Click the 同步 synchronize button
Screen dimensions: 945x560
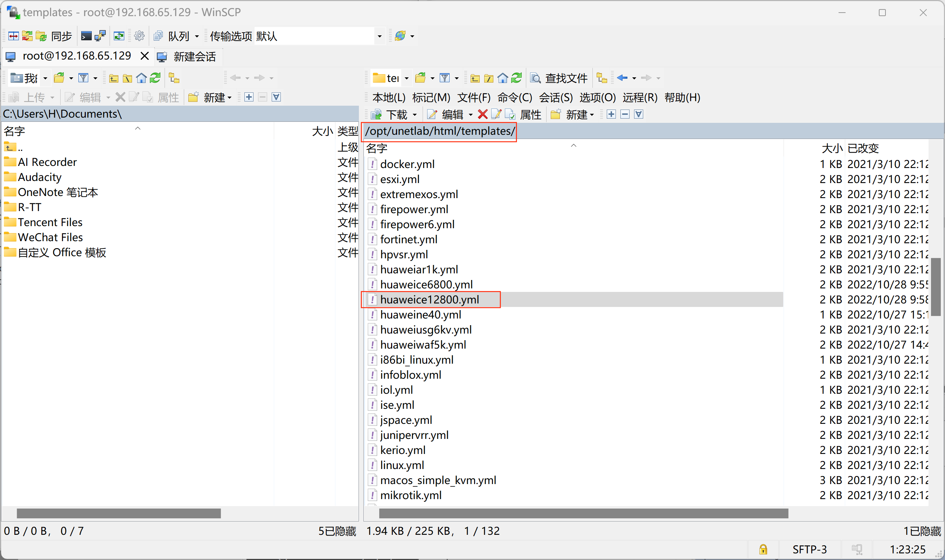click(x=54, y=36)
